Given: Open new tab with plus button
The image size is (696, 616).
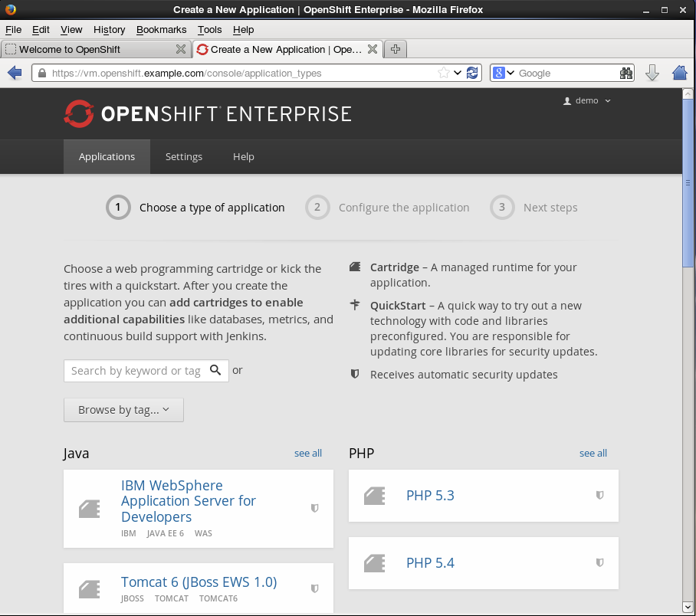Looking at the screenshot, I should coord(396,49).
